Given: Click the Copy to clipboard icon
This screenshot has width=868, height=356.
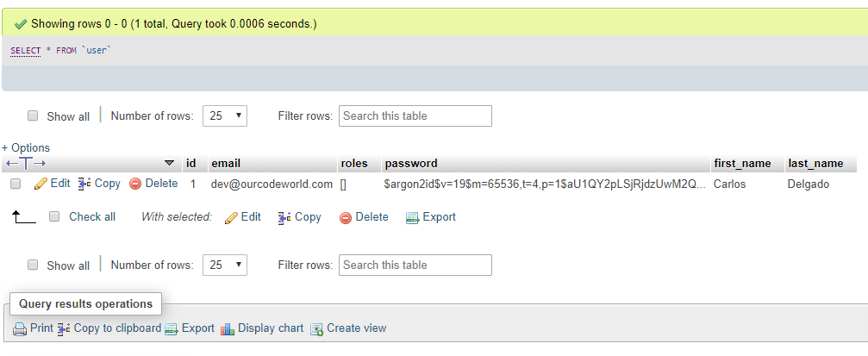Looking at the screenshot, I should 64,329.
